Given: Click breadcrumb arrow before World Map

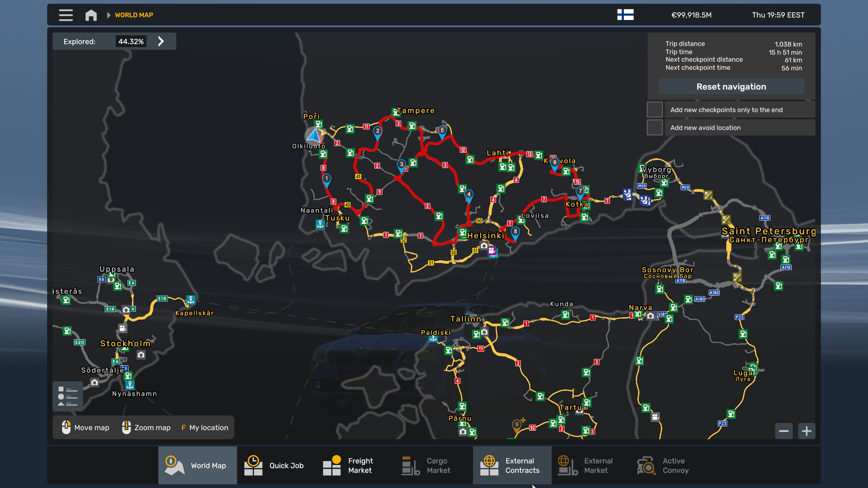Looking at the screenshot, I should (108, 15).
